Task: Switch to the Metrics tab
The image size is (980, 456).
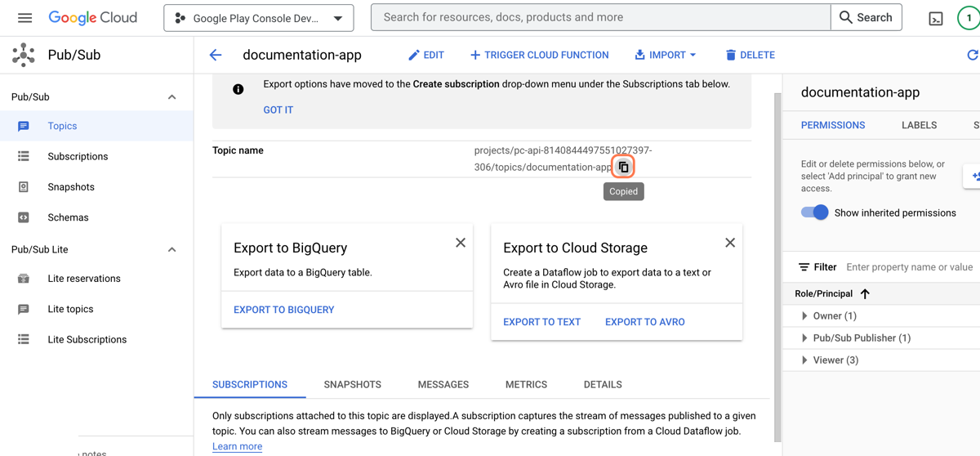Action: click(526, 384)
